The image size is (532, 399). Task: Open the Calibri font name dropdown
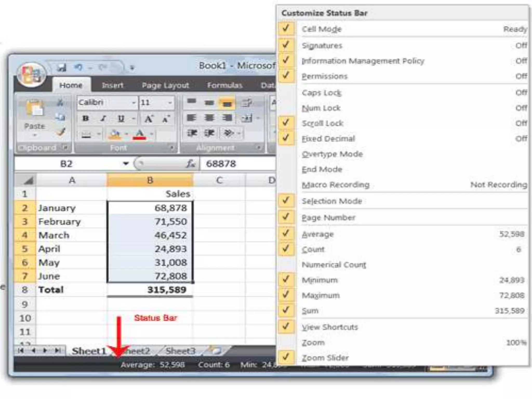pos(134,103)
